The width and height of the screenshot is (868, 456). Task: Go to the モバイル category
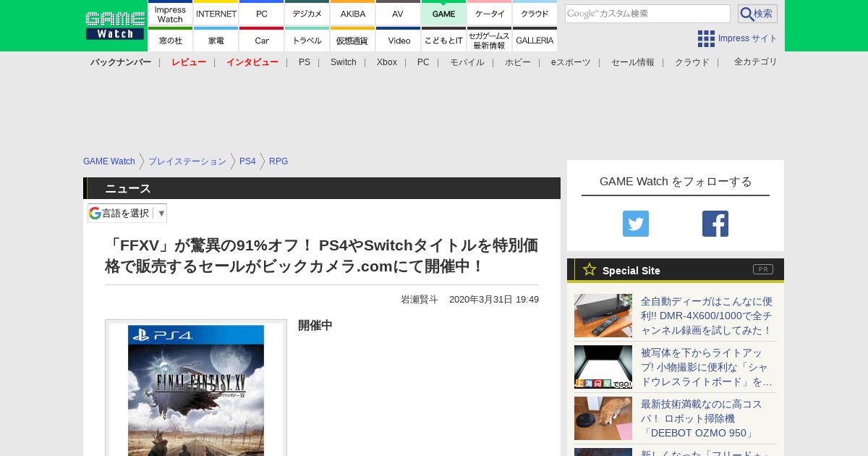point(467,62)
